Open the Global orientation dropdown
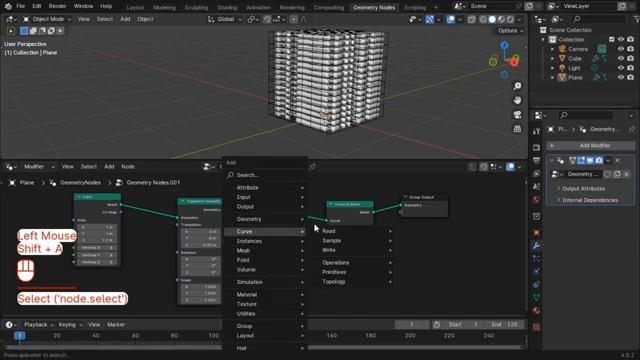Viewport: 640px width, 360px height. (x=225, y=19)
